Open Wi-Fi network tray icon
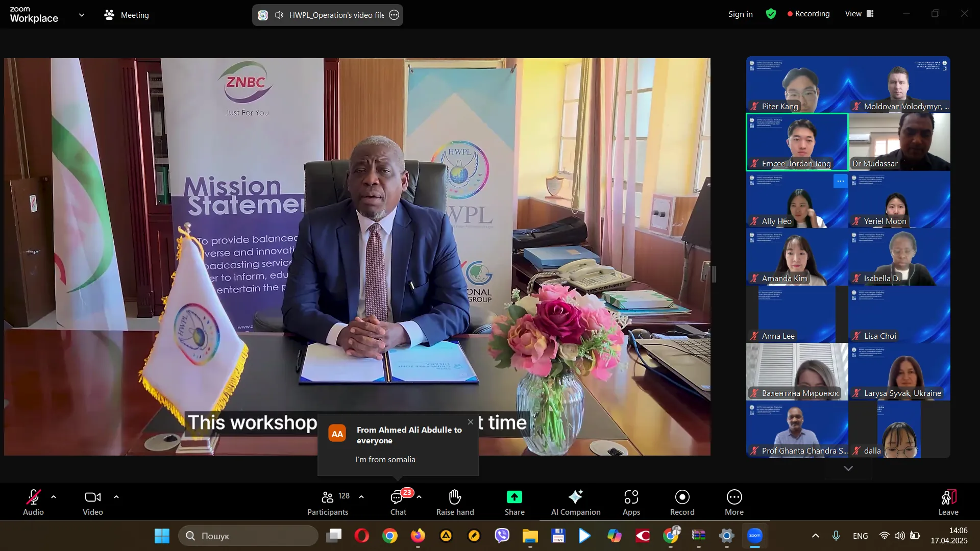Screen dimensions: 980x551 point(885,536)
